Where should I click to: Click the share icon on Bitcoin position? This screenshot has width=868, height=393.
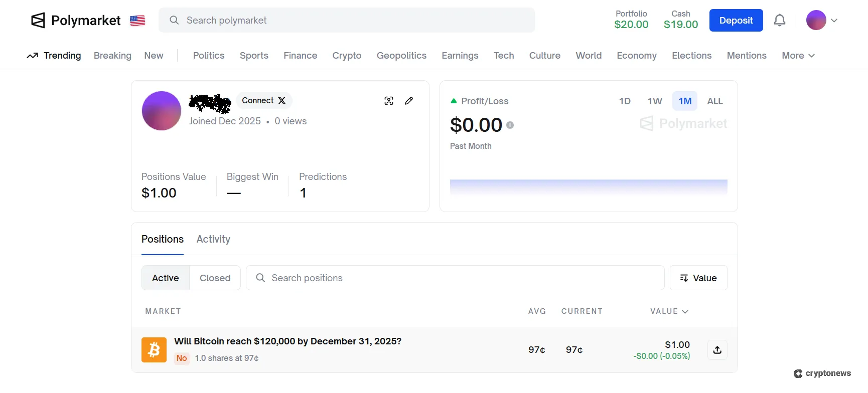(717, 350)
